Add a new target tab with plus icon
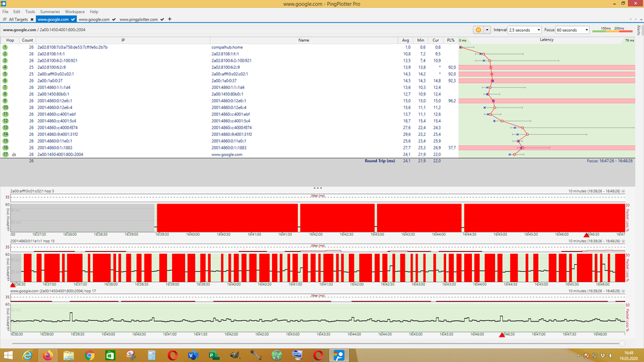This screenshot has height=362, width=644. (x=170, y=19)
